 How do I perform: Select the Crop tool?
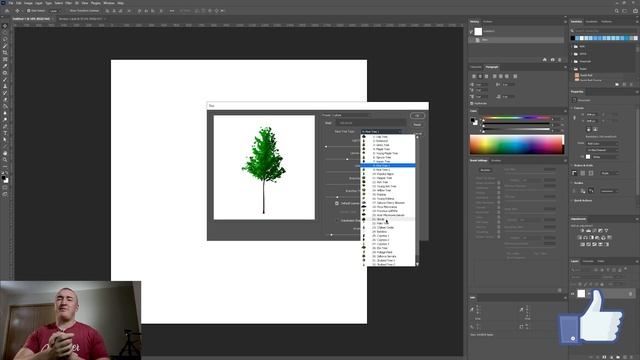pyautogui.click(x=5, y=53)
